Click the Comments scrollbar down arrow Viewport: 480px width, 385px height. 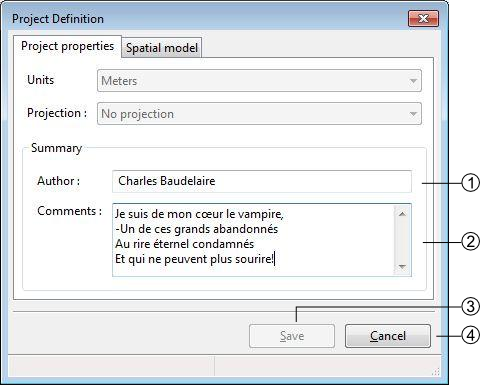[x=402, y=266]
